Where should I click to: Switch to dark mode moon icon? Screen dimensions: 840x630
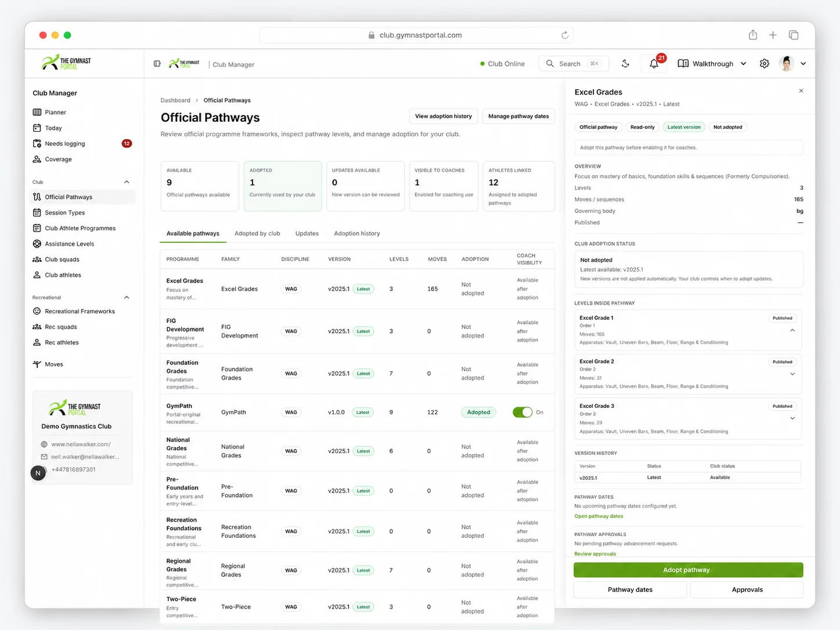625,64
